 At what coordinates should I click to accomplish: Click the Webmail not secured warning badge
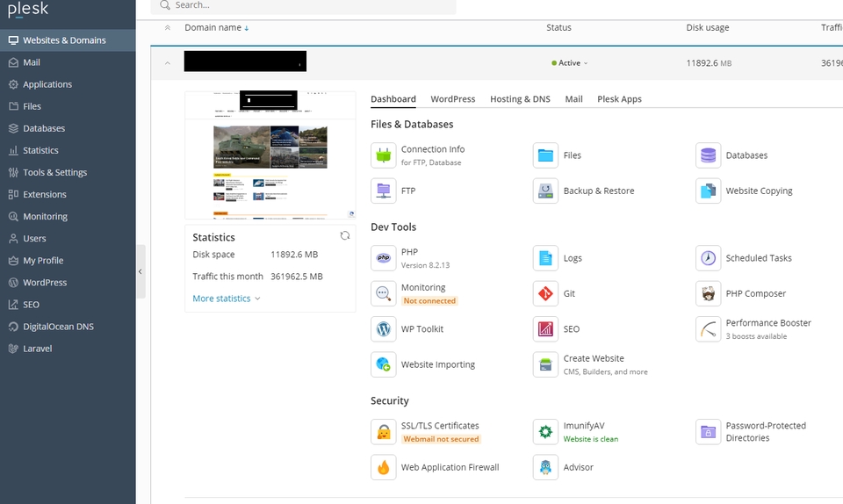tap(441, 439)
